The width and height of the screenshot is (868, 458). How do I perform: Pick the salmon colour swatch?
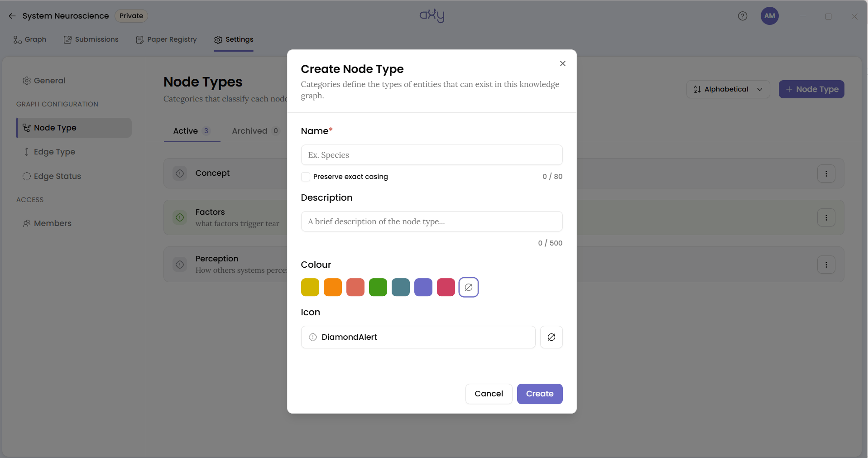(355, 287)
